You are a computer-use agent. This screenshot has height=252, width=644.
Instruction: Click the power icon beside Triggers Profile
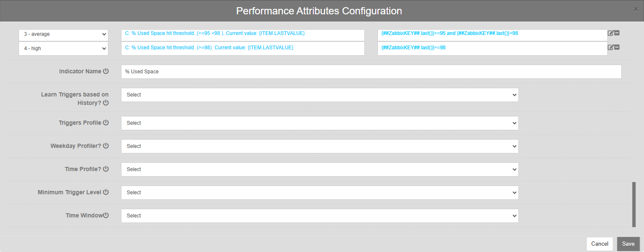click(106, 123)
